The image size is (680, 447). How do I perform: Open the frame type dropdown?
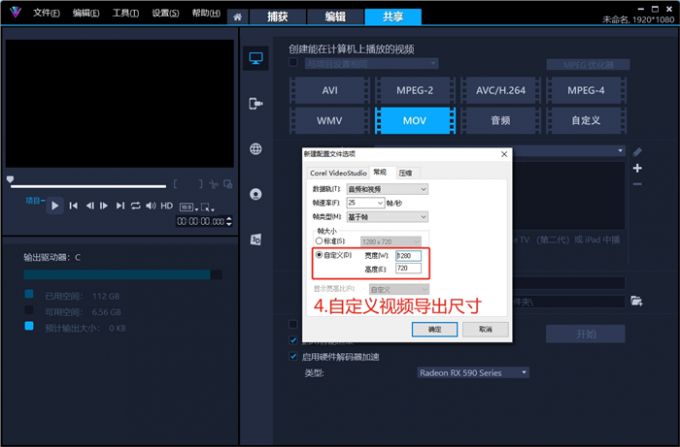coord(387,217)
